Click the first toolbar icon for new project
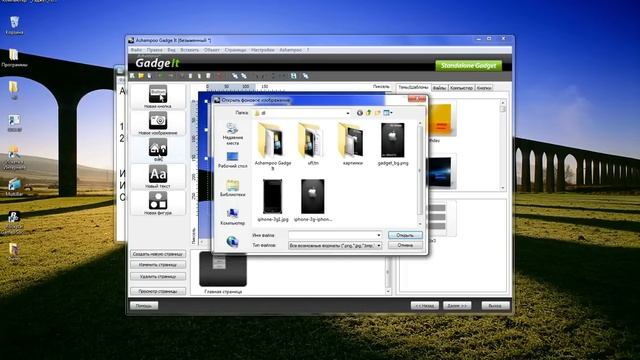Screen dimensions: 640x360 (x=132, y=76)
